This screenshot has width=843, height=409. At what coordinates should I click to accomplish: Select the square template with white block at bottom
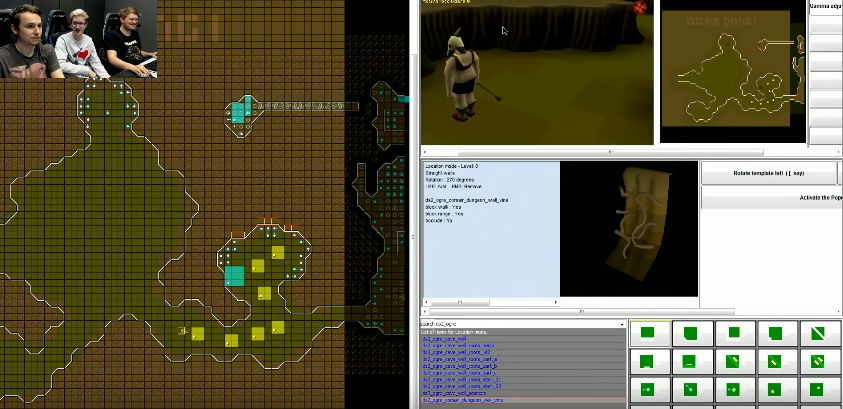(x=649, y=361)
